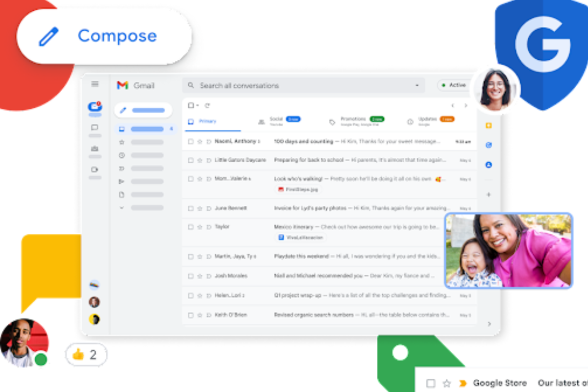Tick the select-all checkbox
588x392 pixels.
191,105
